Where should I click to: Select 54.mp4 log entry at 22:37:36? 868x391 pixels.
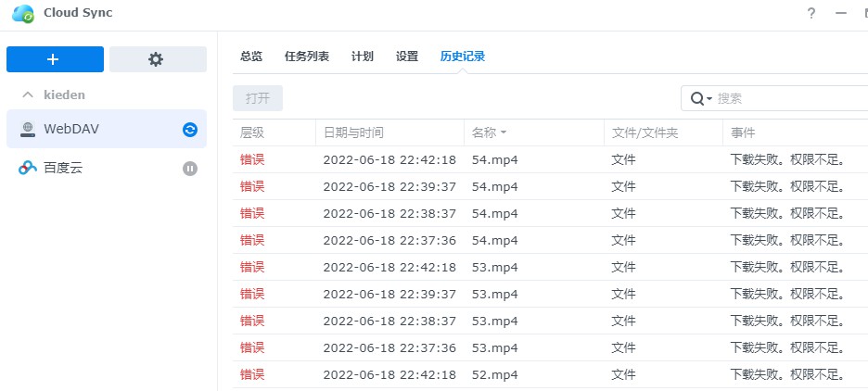[x=550, y=241]
